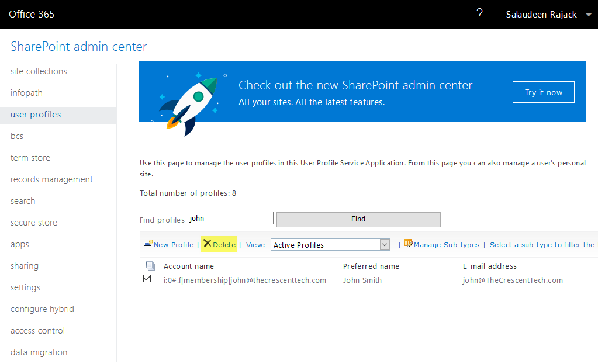The image size is (598, 364).
Task: Click the select-all profiles icon above checkboxes
Action: [x=150, y=265]
